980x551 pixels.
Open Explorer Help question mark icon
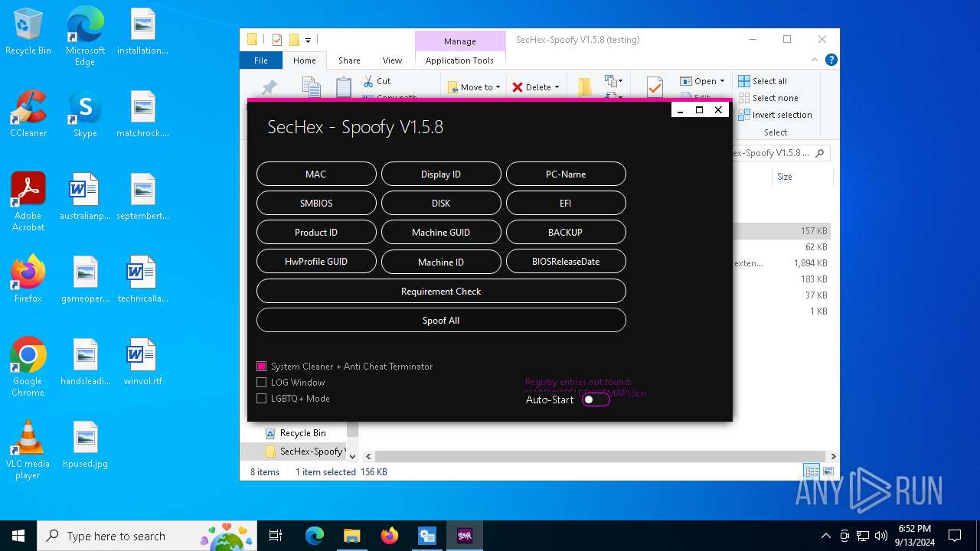point(831,60)
